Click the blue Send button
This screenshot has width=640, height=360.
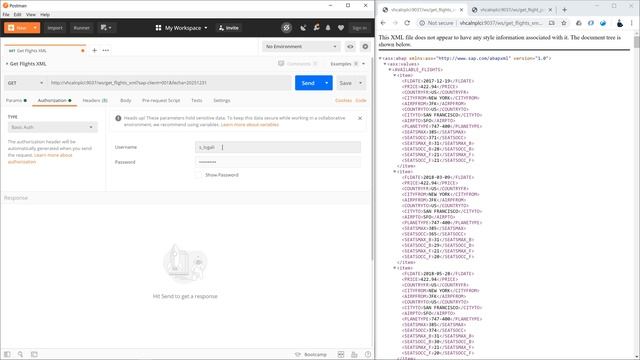pyautogui.click(x=308, y=83)
